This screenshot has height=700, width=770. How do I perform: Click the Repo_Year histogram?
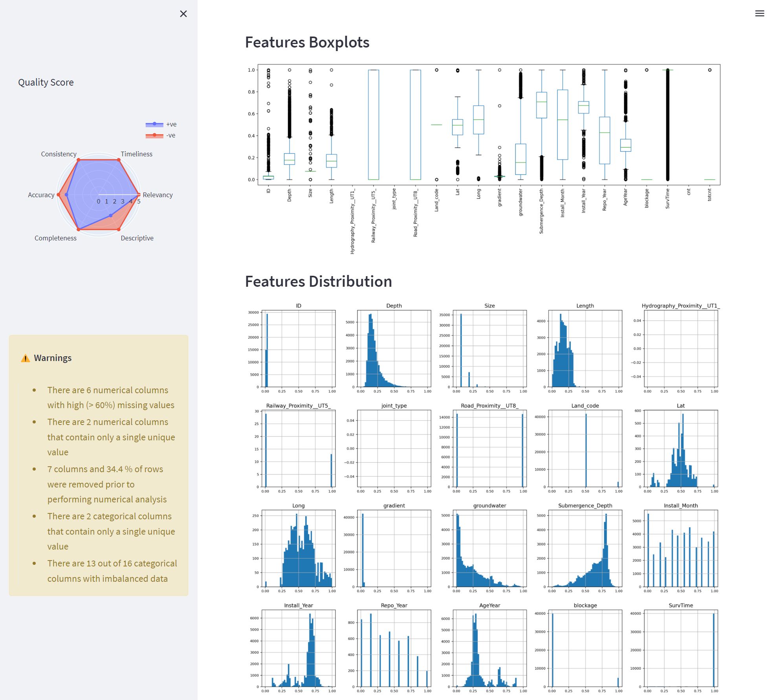click(394, 648)
